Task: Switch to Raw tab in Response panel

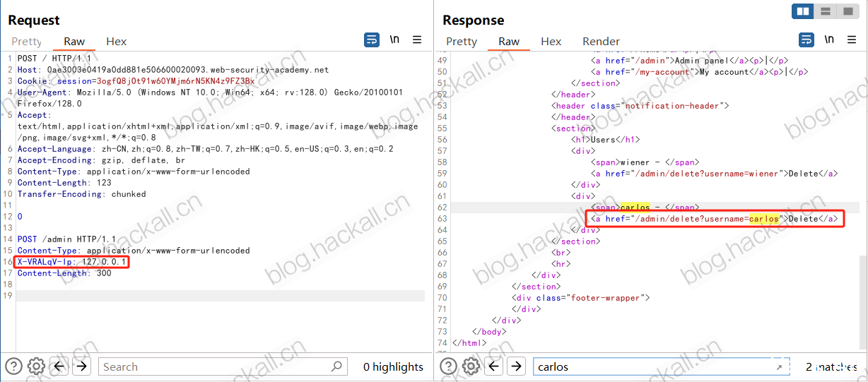Action: pyautogui.click(x=509, y=42)
